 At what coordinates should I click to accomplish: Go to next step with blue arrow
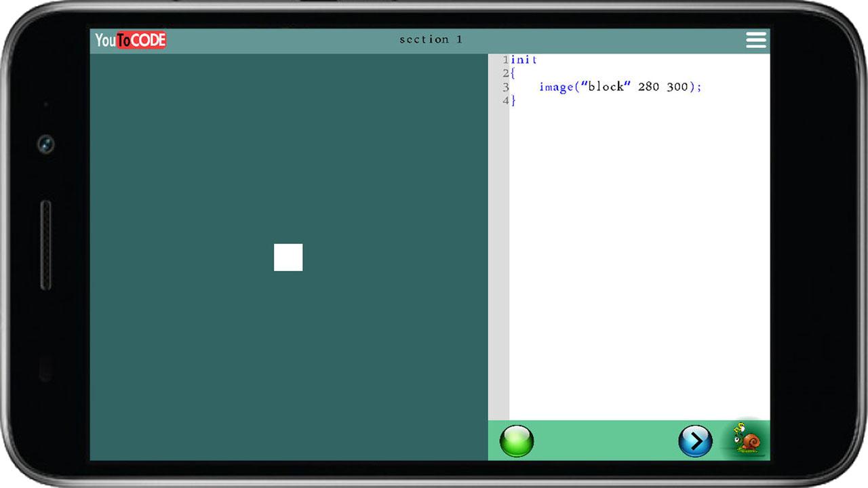695,441
